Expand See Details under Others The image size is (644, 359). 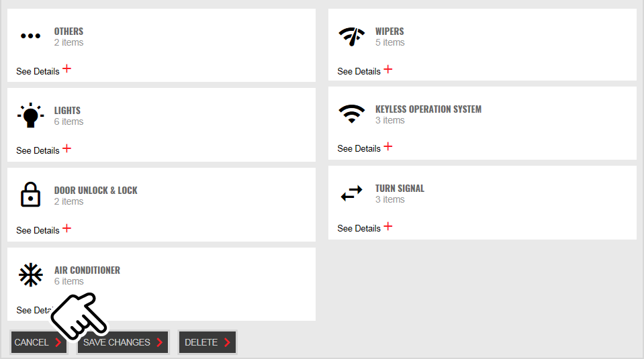click(x=44, y=70)
